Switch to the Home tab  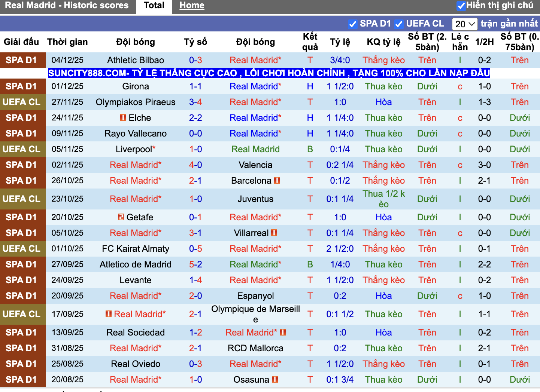click(x=192, y=5)
